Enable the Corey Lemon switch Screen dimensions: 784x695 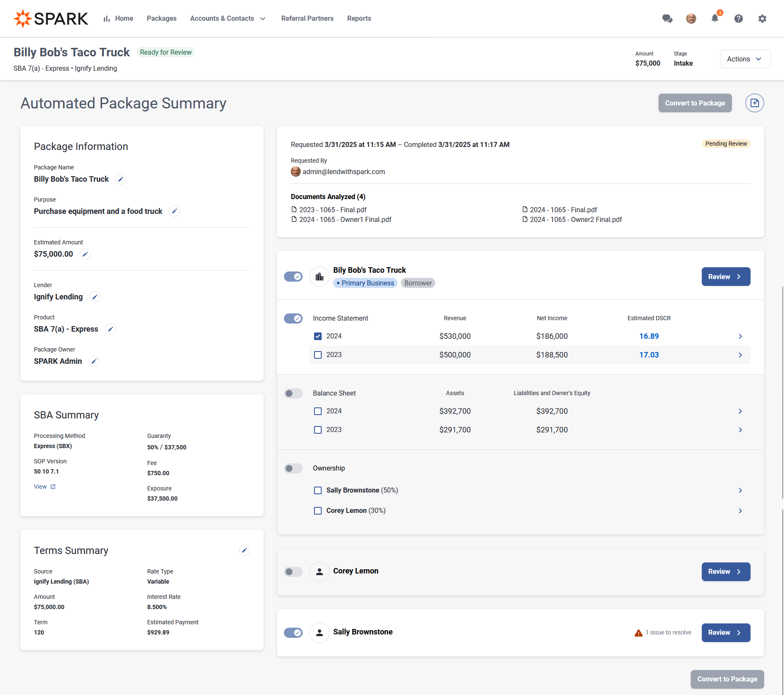(x=293, y=572)
